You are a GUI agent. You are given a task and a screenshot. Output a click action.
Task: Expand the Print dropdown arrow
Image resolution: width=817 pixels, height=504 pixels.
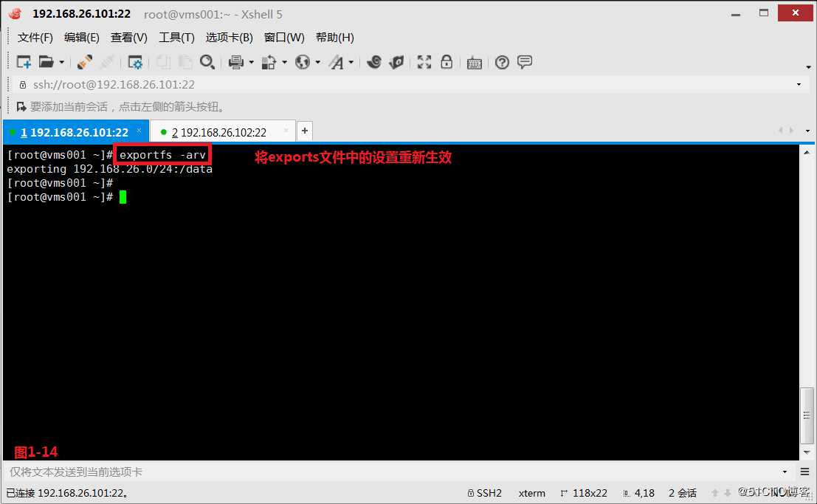coord(251,63)
